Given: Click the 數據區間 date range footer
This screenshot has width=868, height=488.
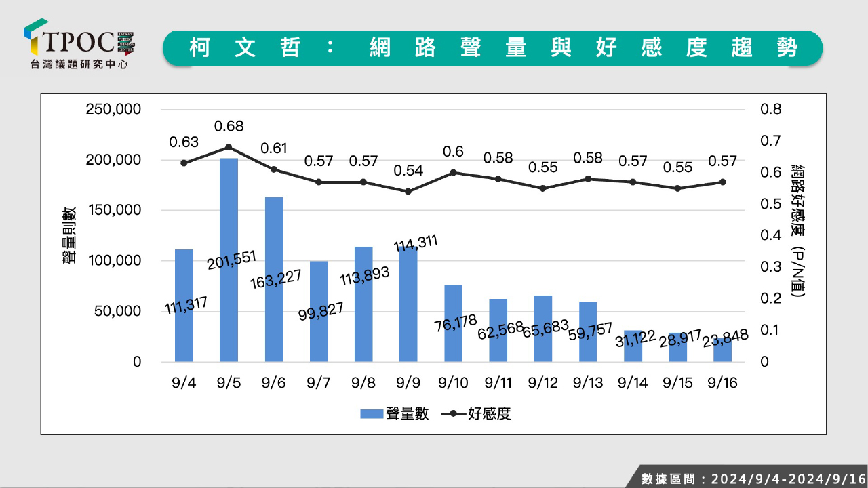Looking at the screenshot, I should click(753, 478).
